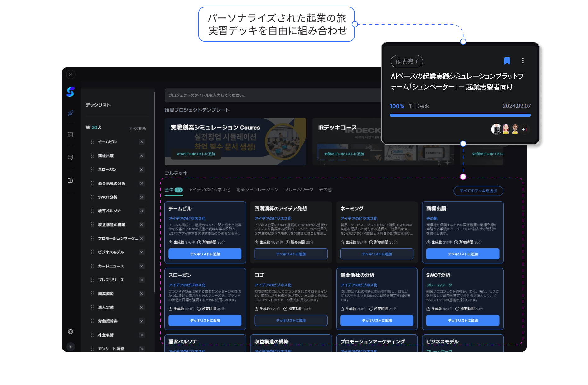Open the kanban board panel icon

pyautogui.click(x=71, y=135)
